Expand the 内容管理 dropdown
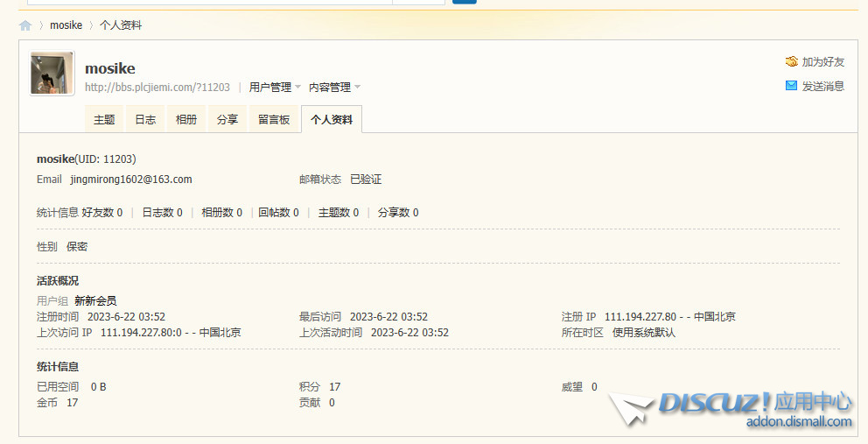This screenshot has width=868, height=444. pyautogui.click(x=334, y=88)
